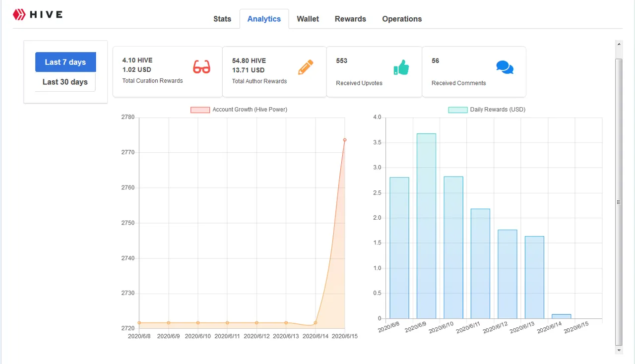Image resolution: width=635 pixels, height=364 pixels.
Task: Toggle Daily Rewards (USD) legend swatch
Action: pos(458,110)
